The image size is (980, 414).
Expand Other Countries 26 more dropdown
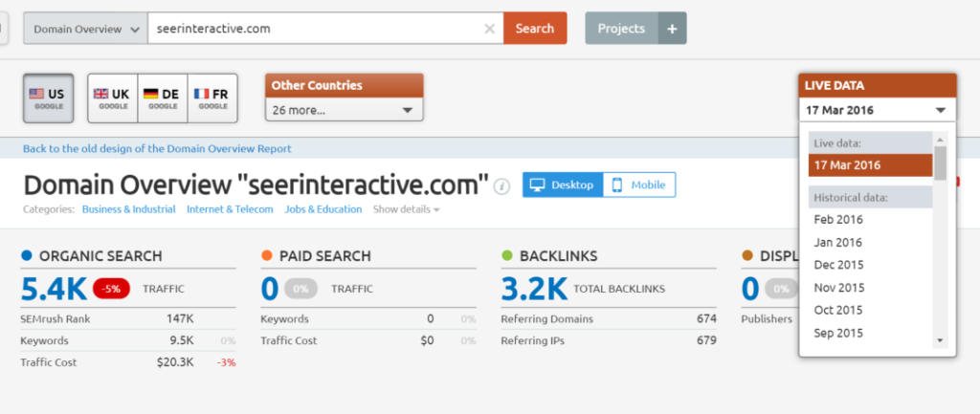344,110
